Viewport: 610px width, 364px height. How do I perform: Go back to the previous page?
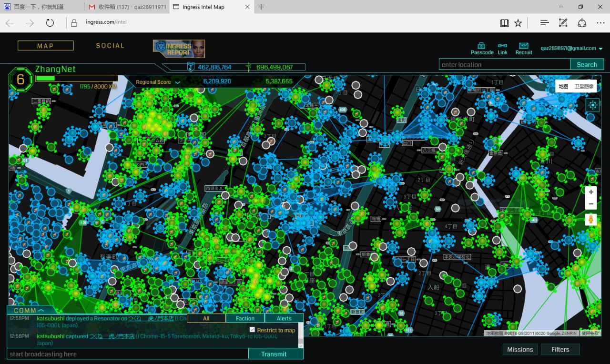click(x=10, y=23)
